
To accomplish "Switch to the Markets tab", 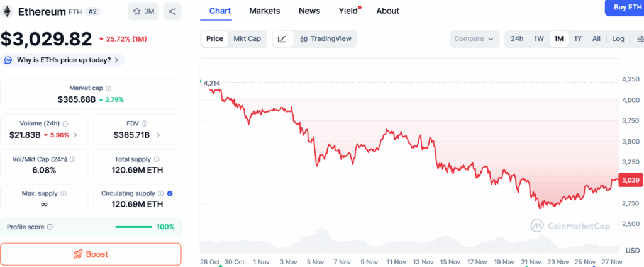I will point(264,11).
